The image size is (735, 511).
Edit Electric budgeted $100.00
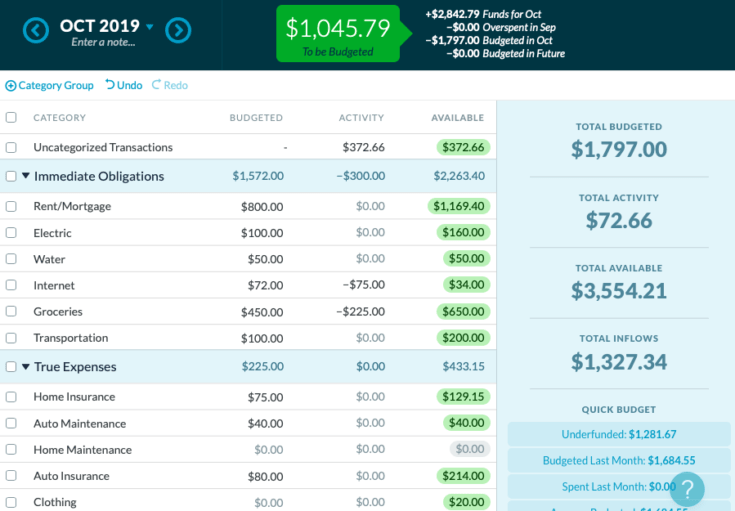(x=262, y=233)
